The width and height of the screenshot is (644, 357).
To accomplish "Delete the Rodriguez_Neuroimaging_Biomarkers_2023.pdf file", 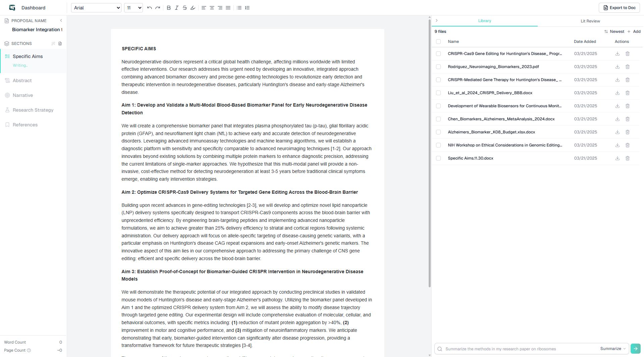I will [628, 67].
